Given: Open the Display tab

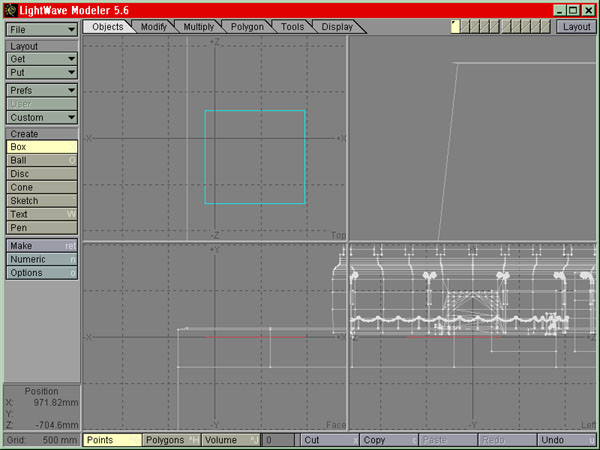Looking at the screenshot, I should coord(337,27).
